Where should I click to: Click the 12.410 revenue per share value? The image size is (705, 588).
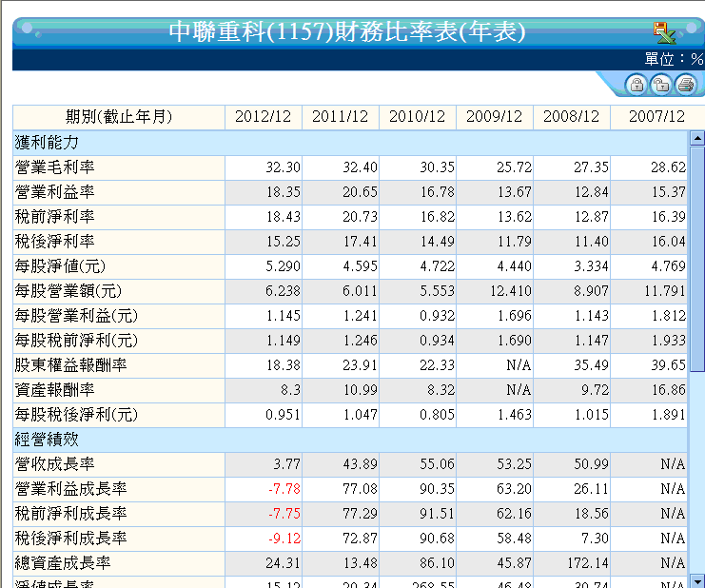click(x=511, y=291)
